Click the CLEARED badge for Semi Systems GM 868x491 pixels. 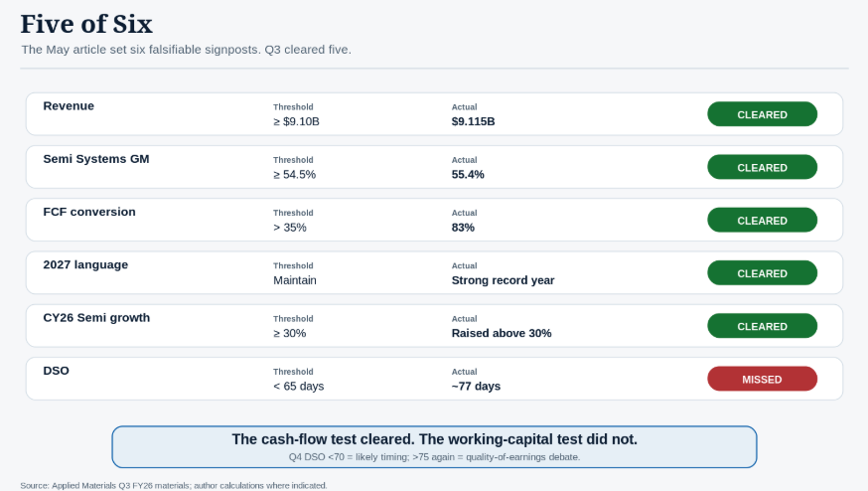pos(762,167)
